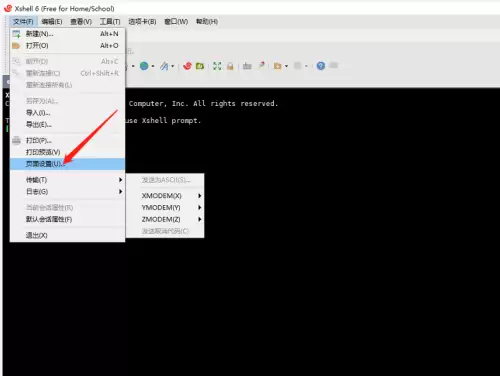This screenshot has width=500, height=376.
Task: Expand the 日志(G) submenu entry
Action: [x=67, y=192]
